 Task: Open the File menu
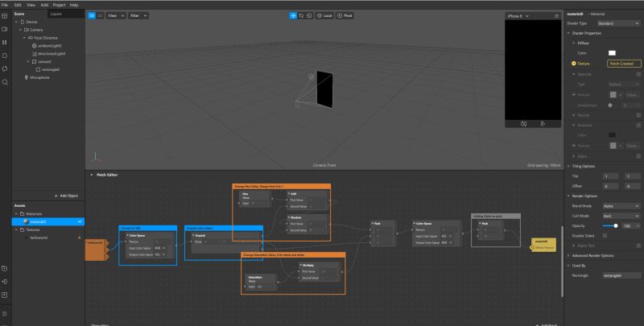coord(5,5)
